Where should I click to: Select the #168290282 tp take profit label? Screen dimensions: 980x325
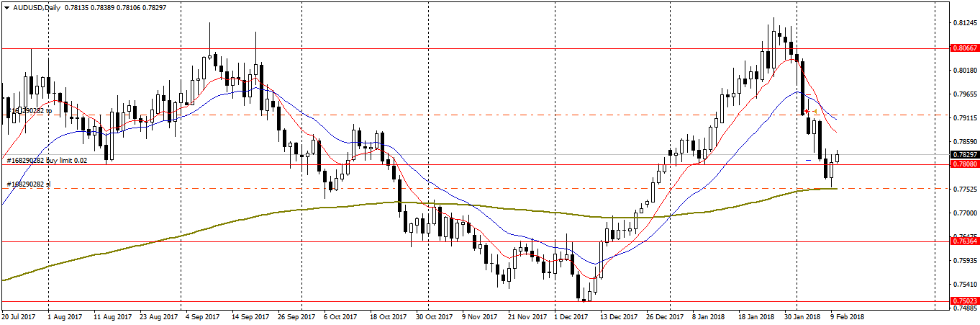tap(29, 111)
